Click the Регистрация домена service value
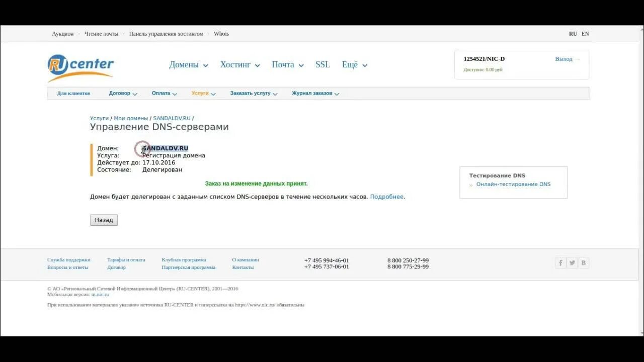This screenshot has width=644, height=362. click(174, 156)
